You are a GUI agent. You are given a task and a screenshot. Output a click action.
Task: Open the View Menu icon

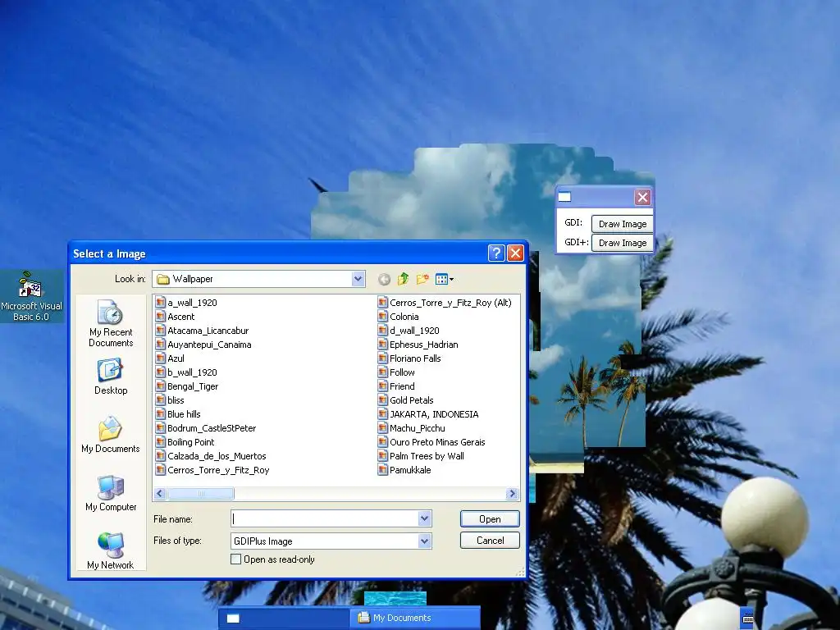coord(444,279)
